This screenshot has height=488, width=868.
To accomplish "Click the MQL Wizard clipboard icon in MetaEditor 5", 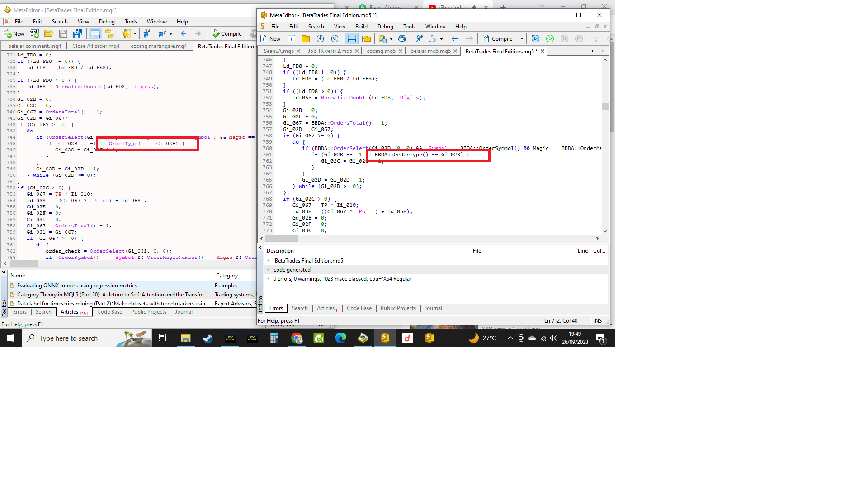I will coord(383,39).
